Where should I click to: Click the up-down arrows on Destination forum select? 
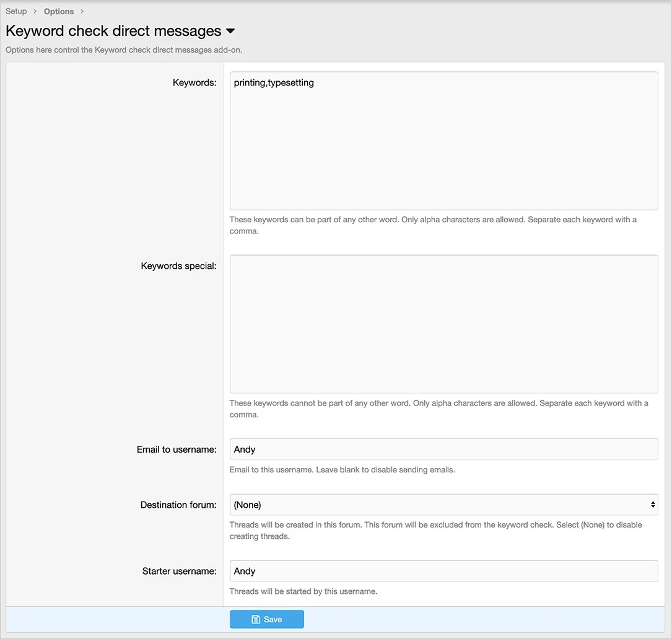click(652, 505)
